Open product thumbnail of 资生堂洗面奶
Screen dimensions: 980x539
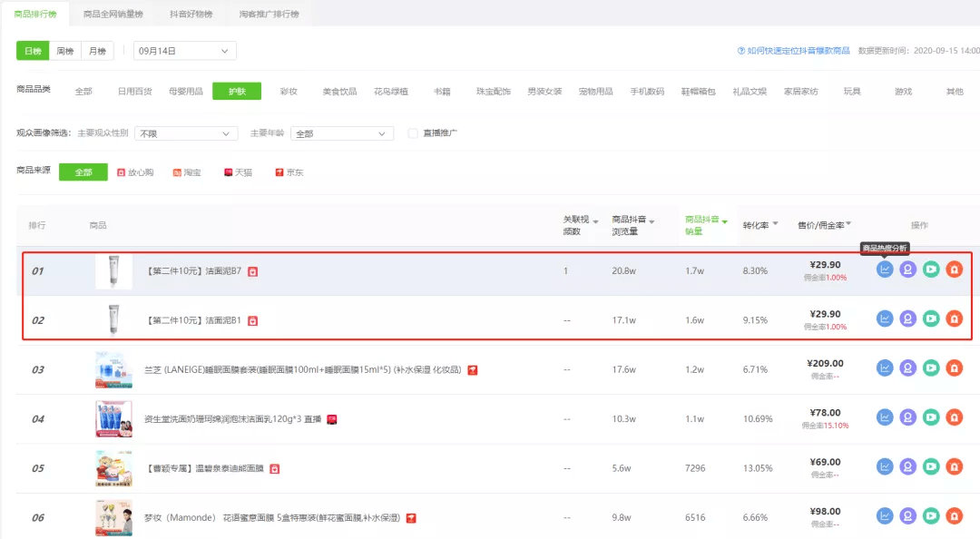[113, 418]
